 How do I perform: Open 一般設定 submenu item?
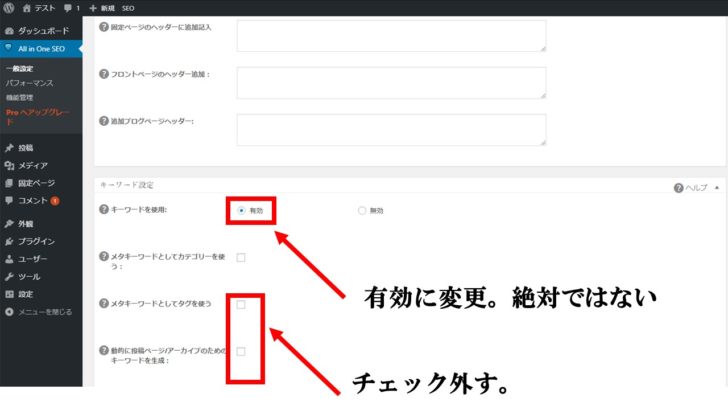click(20, 68)
